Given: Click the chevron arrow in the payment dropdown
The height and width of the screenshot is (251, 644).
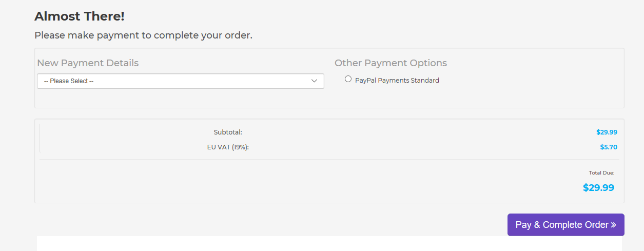Looking at the screenshot, I should coord(315,81).
